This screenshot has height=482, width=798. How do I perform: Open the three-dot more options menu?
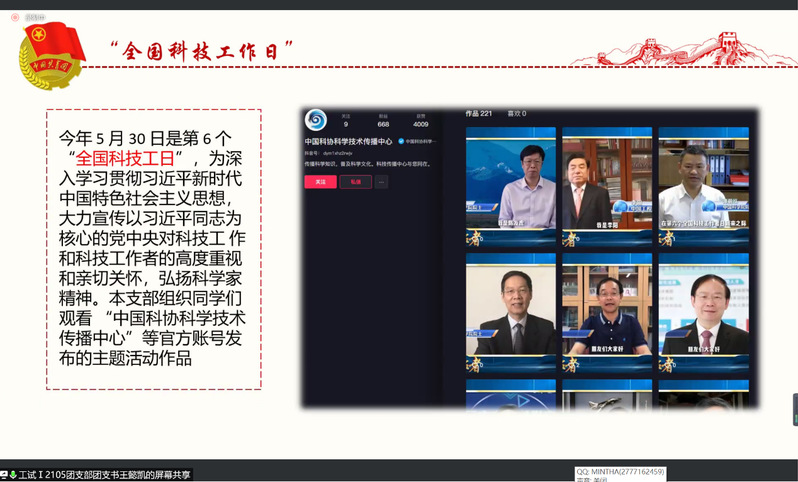[381, 182]
